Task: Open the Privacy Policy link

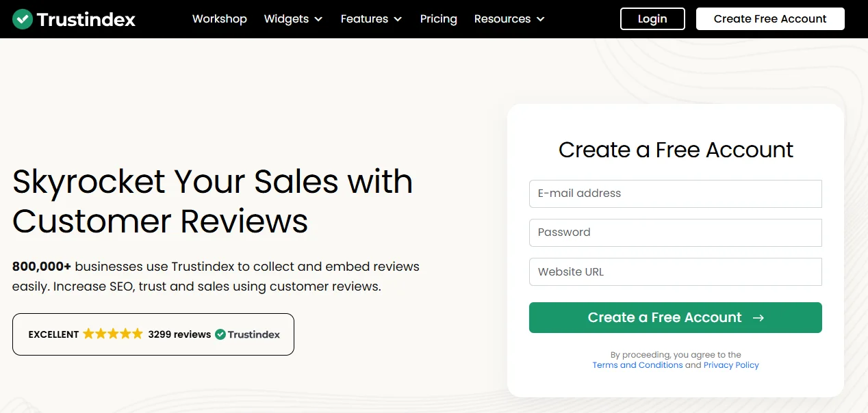Action: tap(731, 364)
